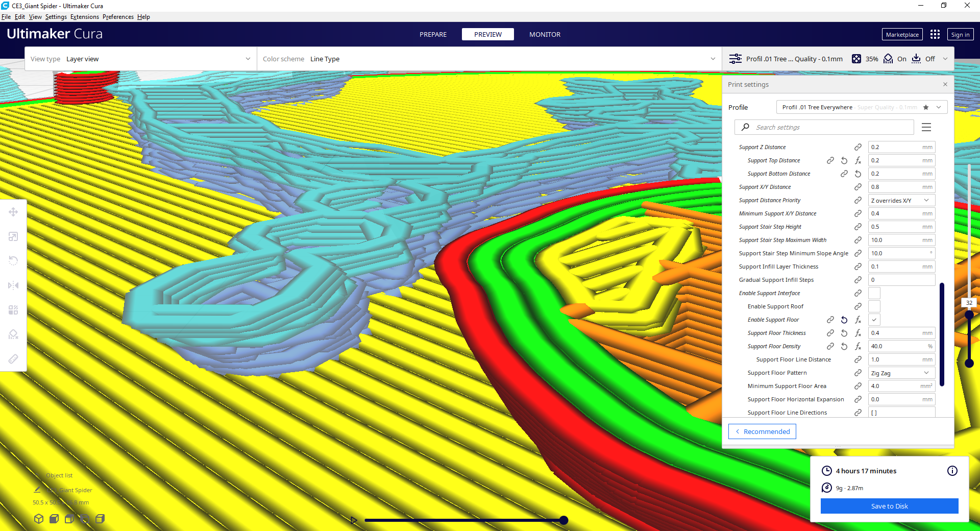980x531 pixels.
Task: Click the lower layer slider handle
Action: tap(969, 363)
